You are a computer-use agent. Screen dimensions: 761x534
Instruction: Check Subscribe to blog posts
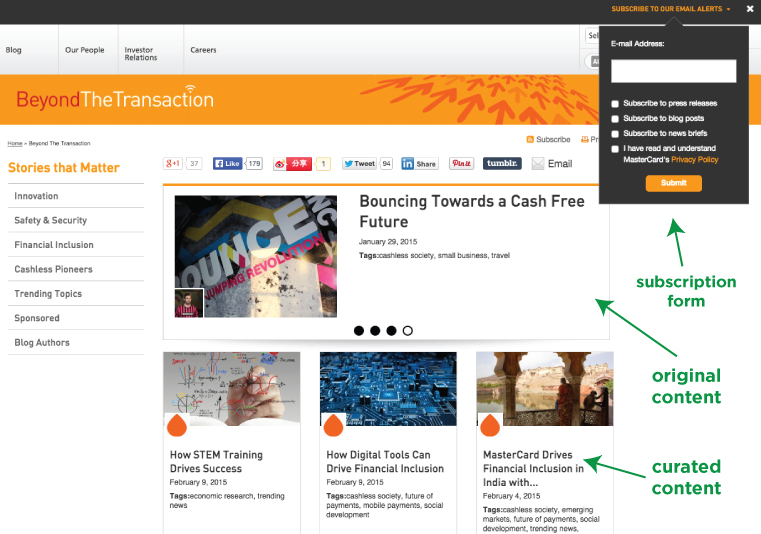(x=615, y=119)
